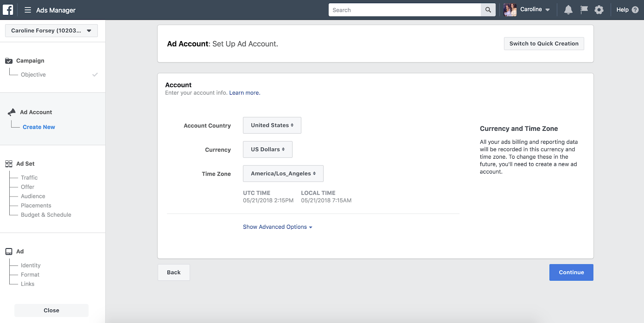Go to Placements step
The image size is (644, 323).
coord(36,205)
